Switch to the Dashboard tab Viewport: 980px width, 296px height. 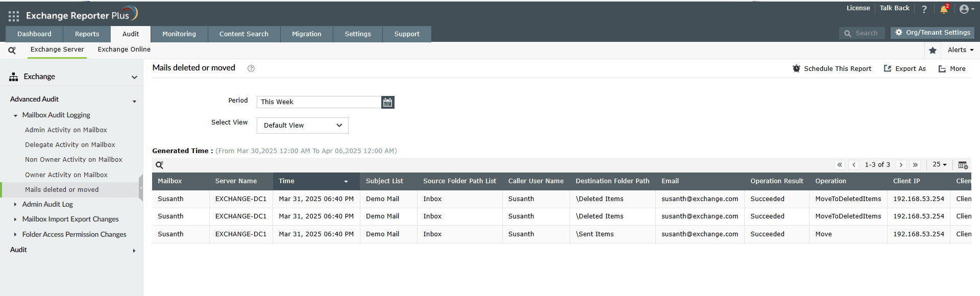(34, 34)
